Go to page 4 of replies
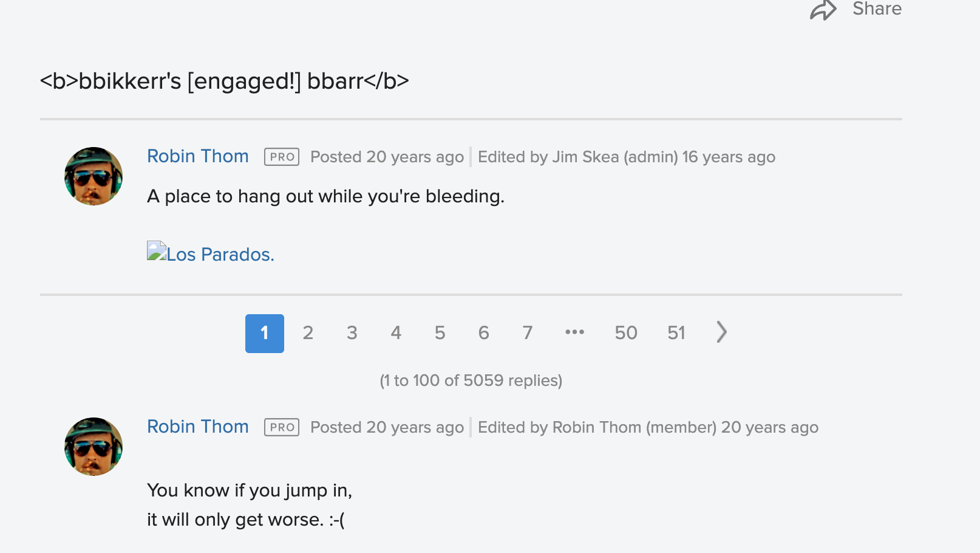 point(396,333)
